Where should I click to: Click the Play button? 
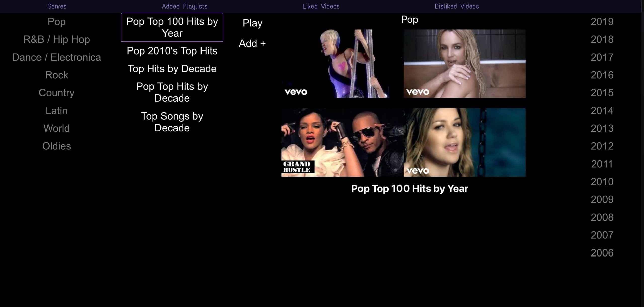(253, 23)
